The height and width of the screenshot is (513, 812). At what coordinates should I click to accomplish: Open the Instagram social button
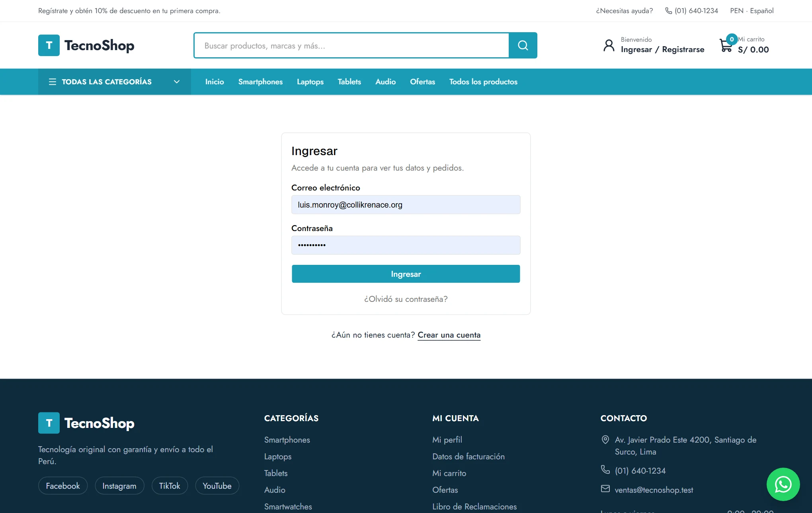[x=119, y=486]
